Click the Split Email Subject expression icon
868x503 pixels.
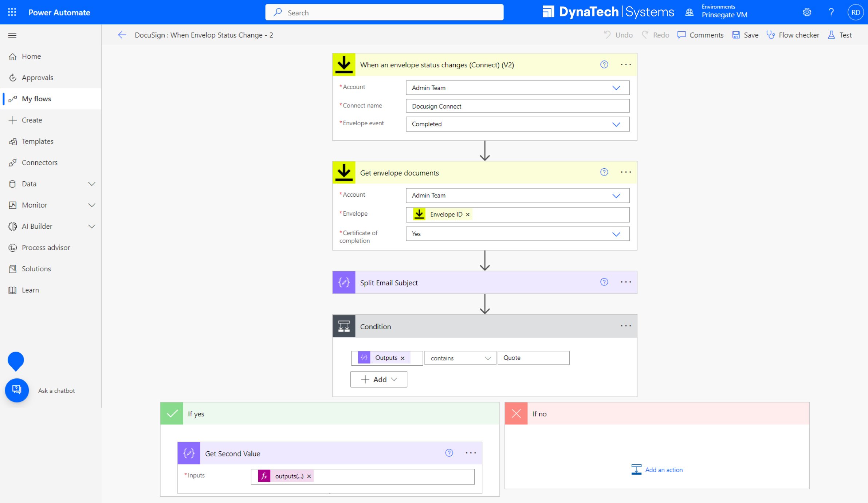click(x=343, y=282)
